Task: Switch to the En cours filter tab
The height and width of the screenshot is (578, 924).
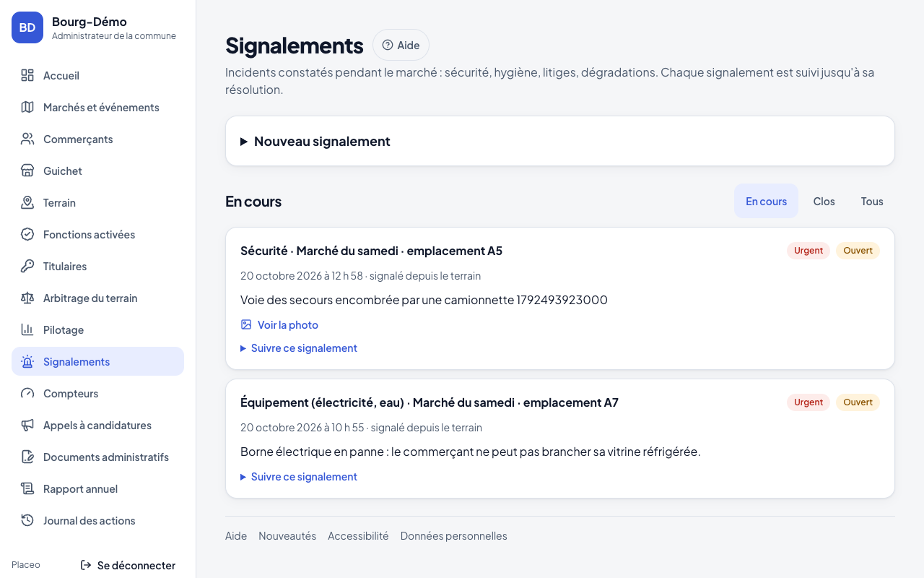Action: coord(766,201)
